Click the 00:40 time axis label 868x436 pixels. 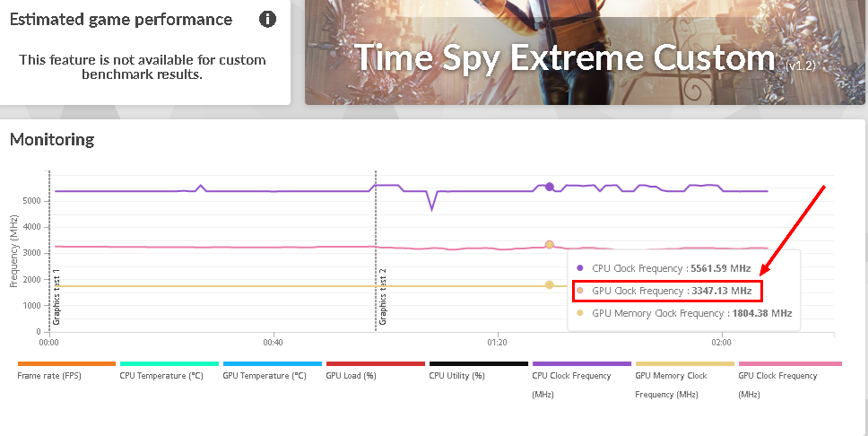tap(273, 343)
